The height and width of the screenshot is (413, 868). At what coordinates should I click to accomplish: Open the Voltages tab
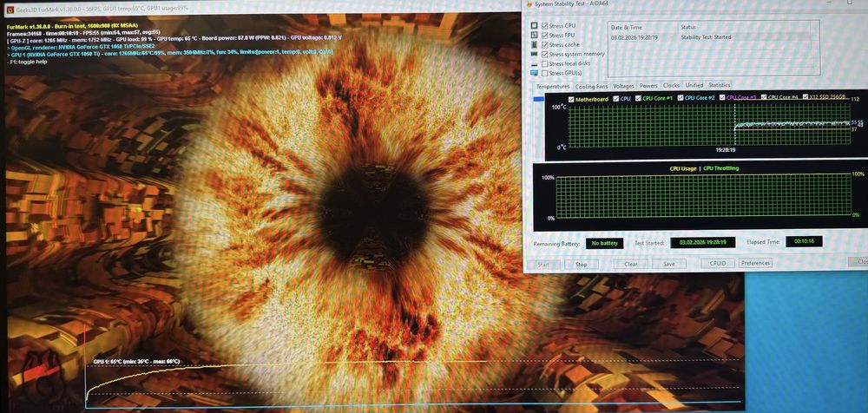[x=623, y=86]
